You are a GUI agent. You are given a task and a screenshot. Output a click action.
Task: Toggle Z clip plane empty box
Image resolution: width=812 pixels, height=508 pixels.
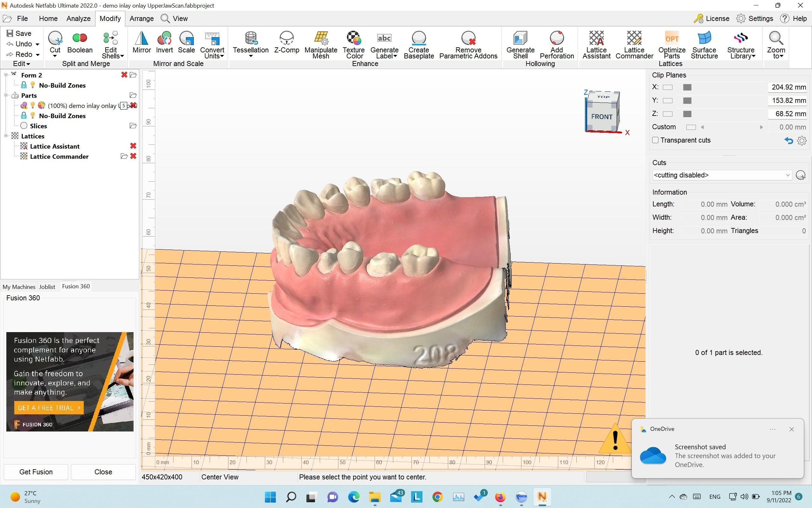668,114
